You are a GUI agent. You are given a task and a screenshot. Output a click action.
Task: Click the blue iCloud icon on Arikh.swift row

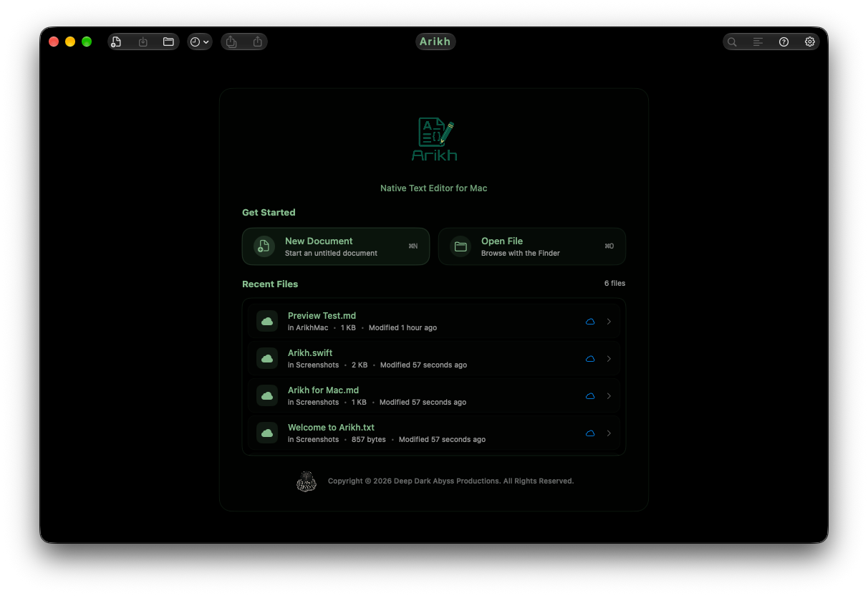click(x=590, y=359)
